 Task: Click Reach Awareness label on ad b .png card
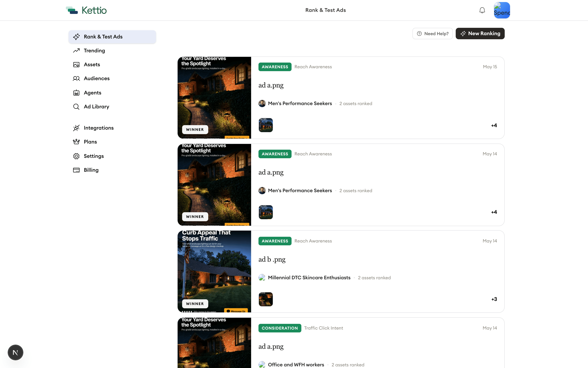tap(313, 241)
